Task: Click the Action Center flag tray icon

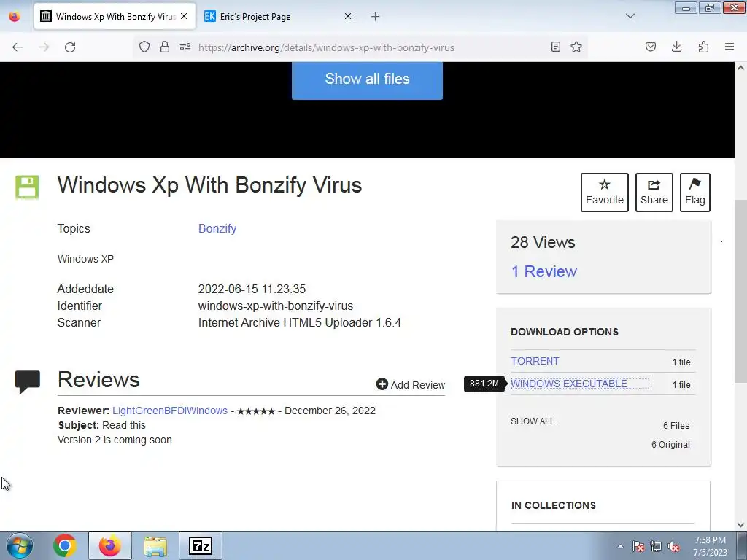Action: pyautogui.click(x=638, y=546)
